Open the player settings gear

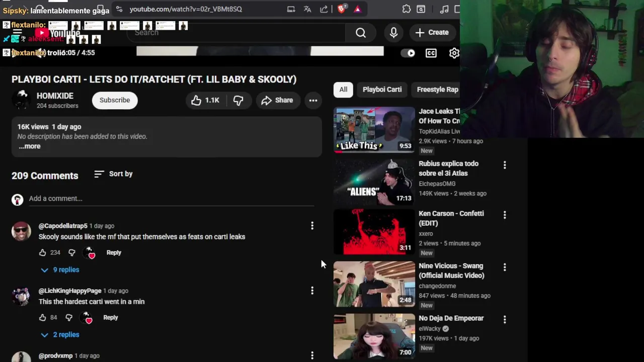(x=454, y=53)
